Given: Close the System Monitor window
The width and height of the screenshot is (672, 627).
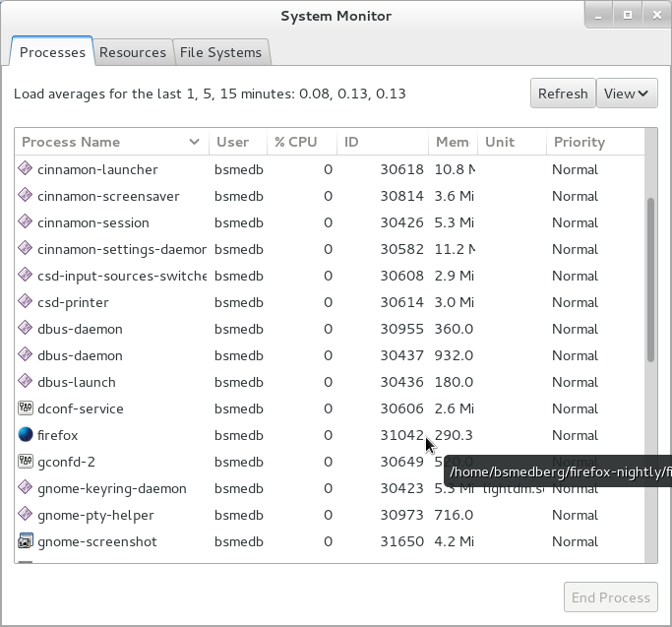Looking at the screenshot, I should point(656,16).
